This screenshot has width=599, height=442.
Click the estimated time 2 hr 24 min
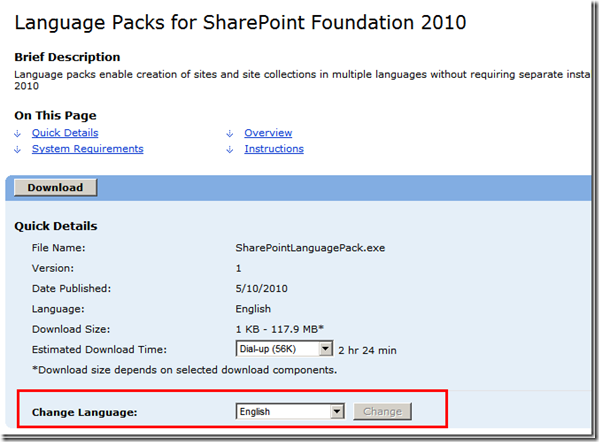(367, 350)
